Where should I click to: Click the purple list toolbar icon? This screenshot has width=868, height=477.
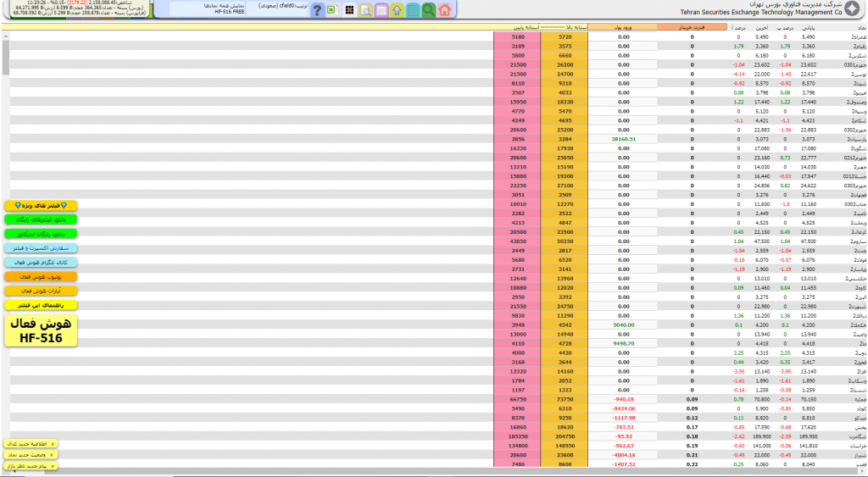coord(381,10)
